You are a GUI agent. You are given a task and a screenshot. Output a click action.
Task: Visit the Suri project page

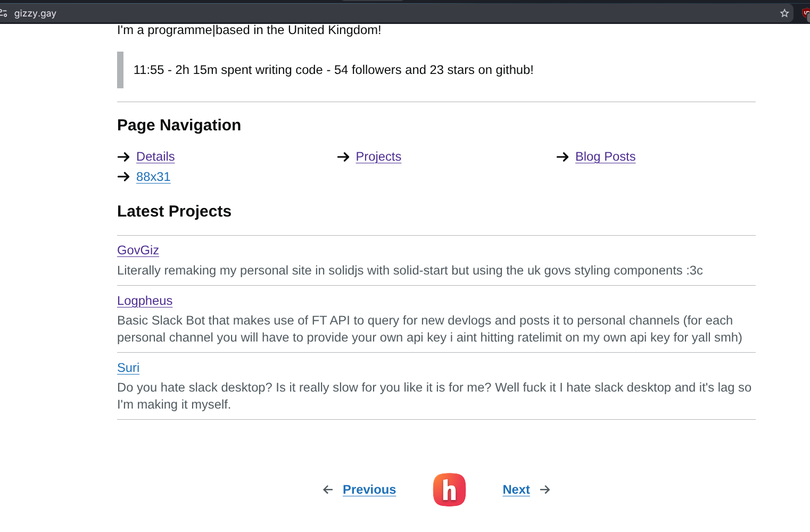pyautogui.click(x=128, y=368)
